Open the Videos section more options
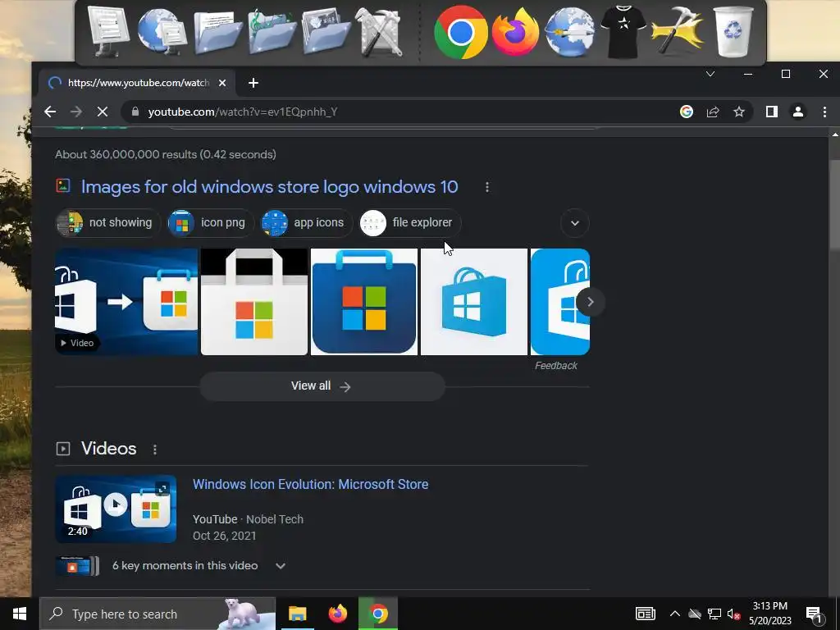This screenshot has width=840, height=630. coord(155,450)
